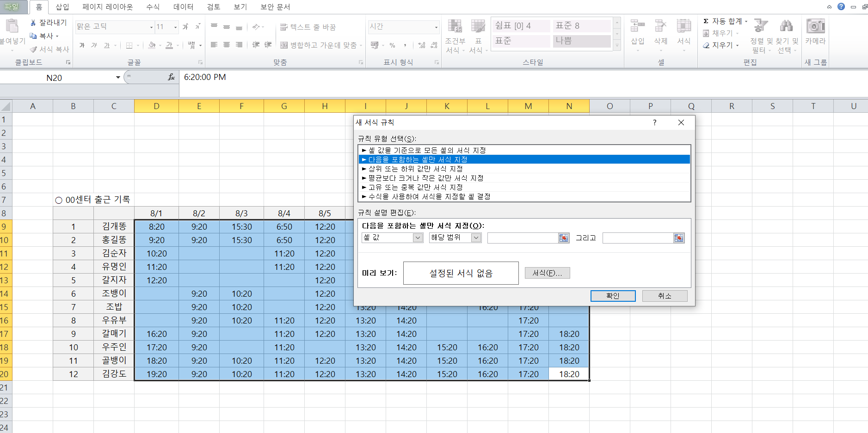868x433 pixels.
Task: Open the font name dropdown (맑은 고딕)
Action: (x=151, y=27)
